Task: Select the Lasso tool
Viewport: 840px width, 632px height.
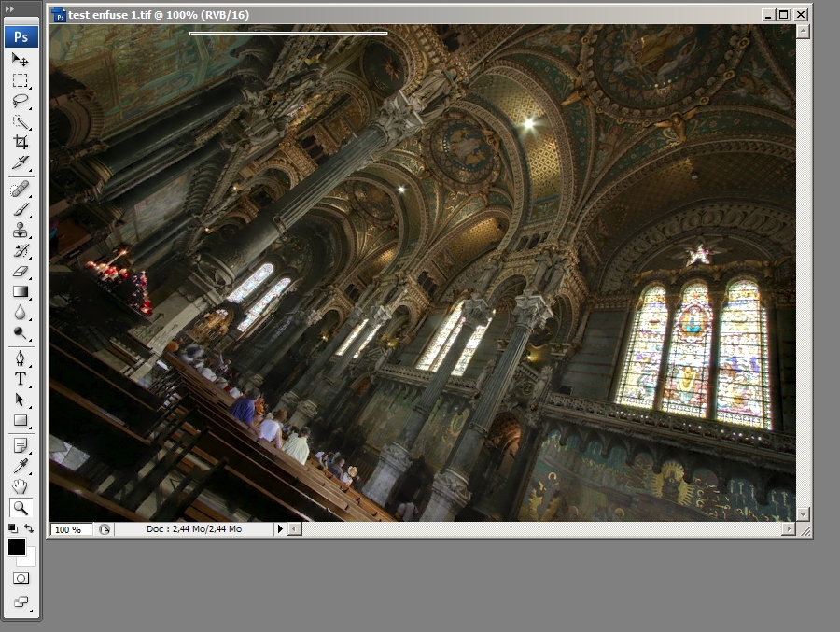Action: [x=21, y=101]
